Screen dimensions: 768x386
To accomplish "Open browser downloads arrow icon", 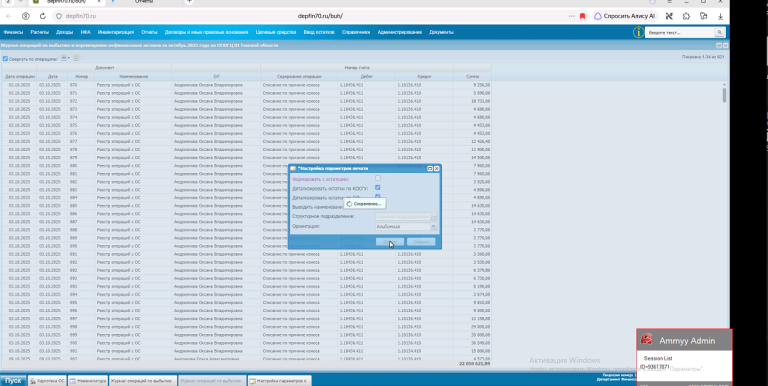I will coord(720,16).
